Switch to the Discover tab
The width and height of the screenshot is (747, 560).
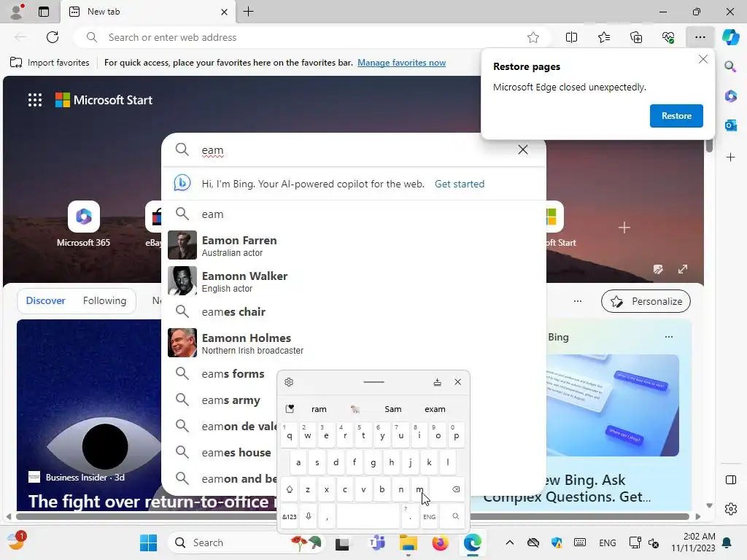(45, 301)
